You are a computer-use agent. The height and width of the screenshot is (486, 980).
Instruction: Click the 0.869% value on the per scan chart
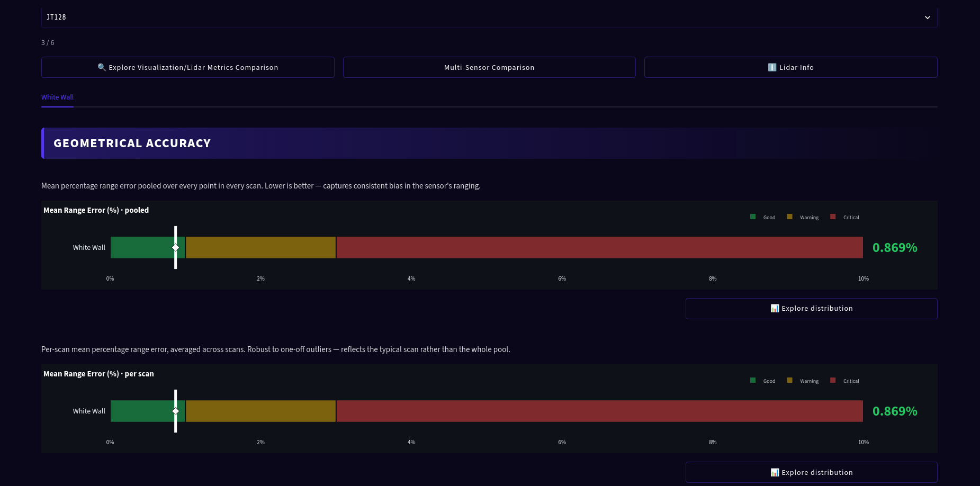[x=895, y=411]
